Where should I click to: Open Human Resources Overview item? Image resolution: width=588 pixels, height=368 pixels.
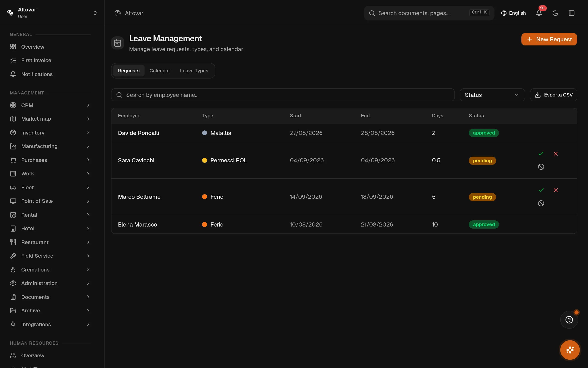[x=50, y=356]
